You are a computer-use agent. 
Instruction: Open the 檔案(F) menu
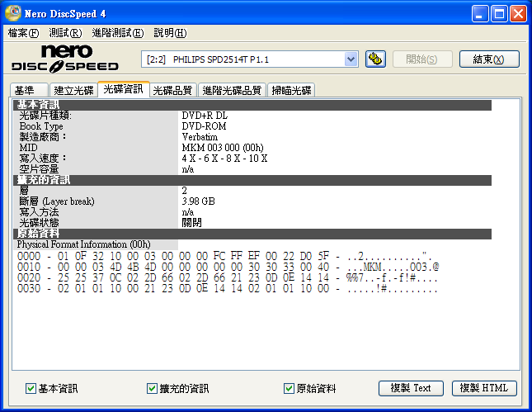pos(23,33)
